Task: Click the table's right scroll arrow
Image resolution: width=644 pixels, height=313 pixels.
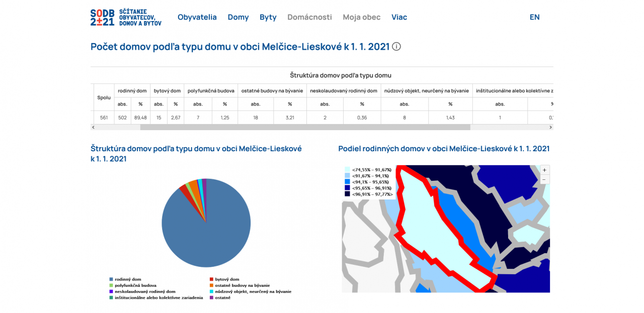Action: [x=551, y=128]
